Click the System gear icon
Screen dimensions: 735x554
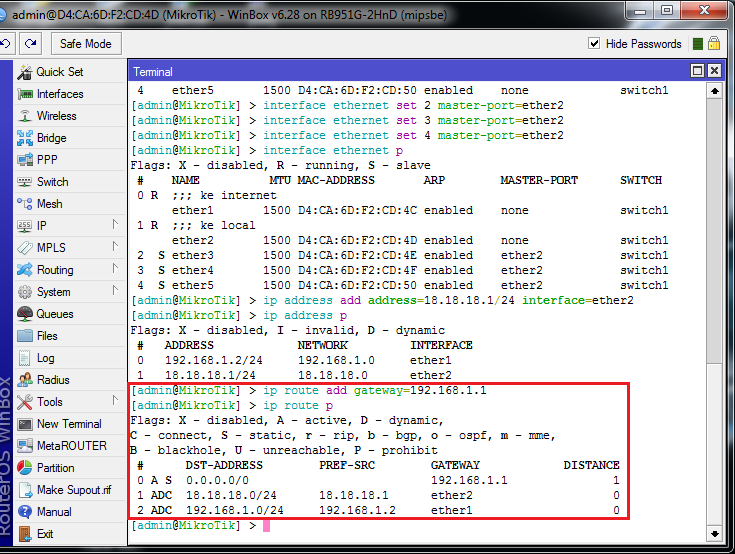tap(25, 292)
